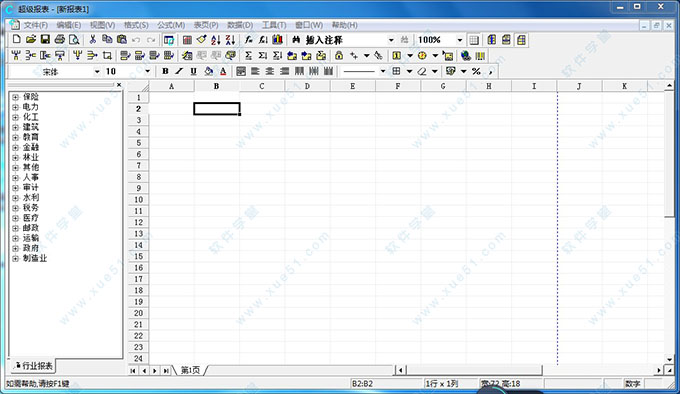Open the 100% zoom dropdown
Screen dimensions: 680x394
(x=460, y=40)
